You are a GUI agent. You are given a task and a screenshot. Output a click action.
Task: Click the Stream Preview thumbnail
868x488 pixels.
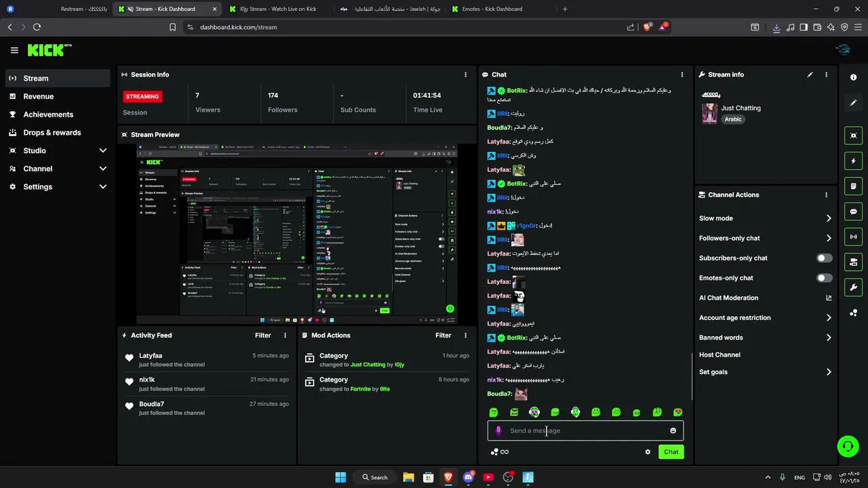pos(297,235)
